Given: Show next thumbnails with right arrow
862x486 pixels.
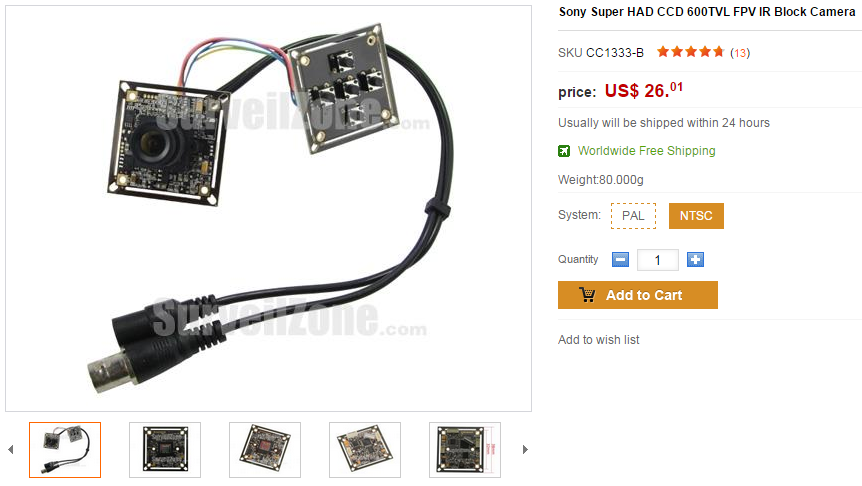Looking at the screenshot, I should [x=525, y=450].
